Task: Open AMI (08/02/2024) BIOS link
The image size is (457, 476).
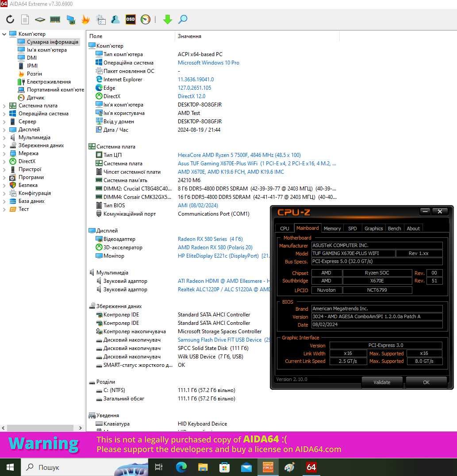Action: pos(198,205)
